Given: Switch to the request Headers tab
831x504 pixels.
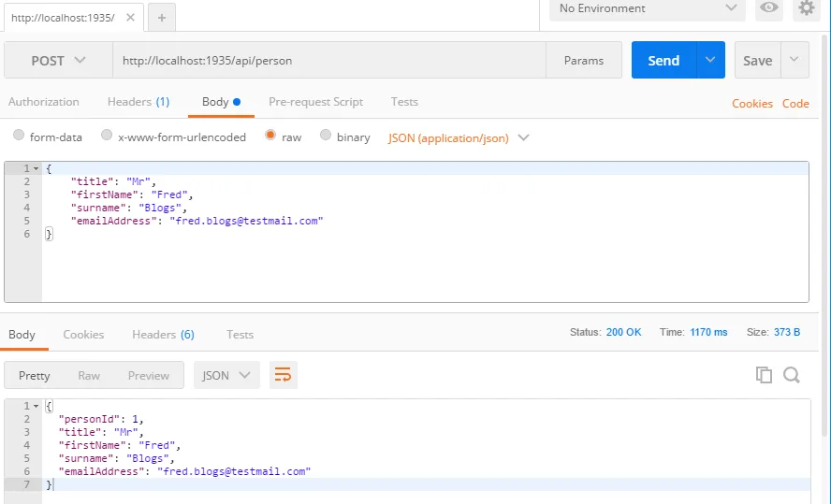Looking at the screenshot, I should click(x=138, y=102).
